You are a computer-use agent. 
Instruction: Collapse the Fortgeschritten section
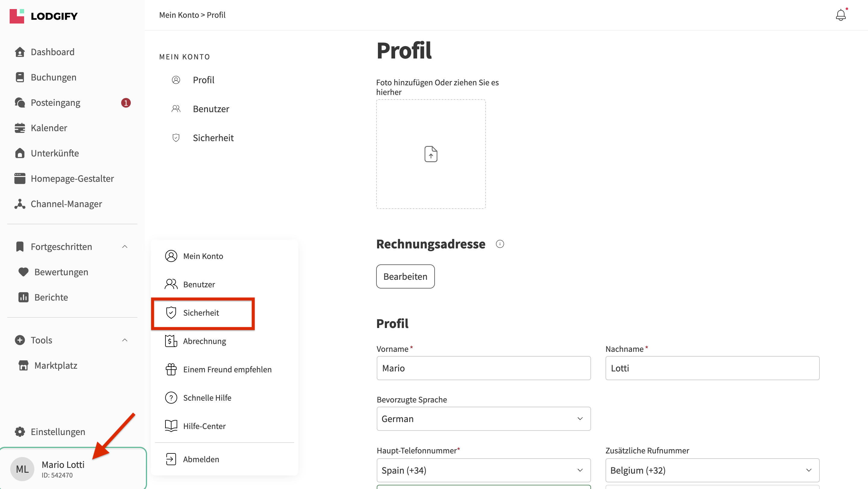(x=125, y=247)
